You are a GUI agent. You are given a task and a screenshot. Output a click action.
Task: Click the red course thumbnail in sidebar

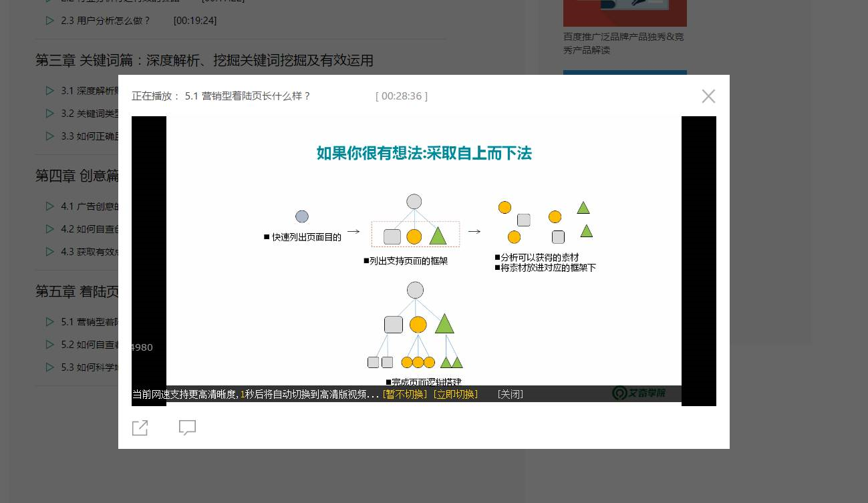[624, 13]
